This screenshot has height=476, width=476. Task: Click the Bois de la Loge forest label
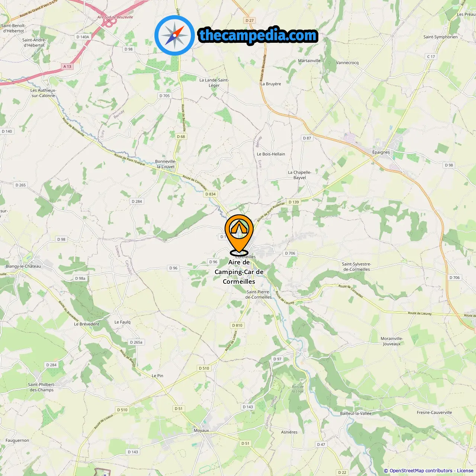(x=298, y=389)
